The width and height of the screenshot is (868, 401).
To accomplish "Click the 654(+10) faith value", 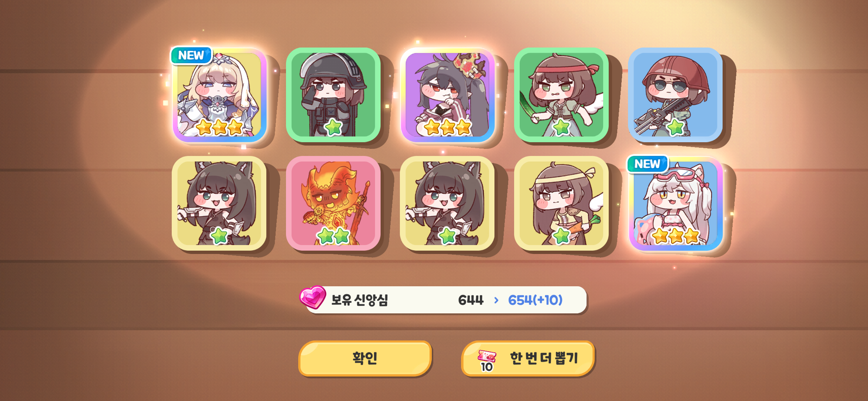I will pos(535,300).
